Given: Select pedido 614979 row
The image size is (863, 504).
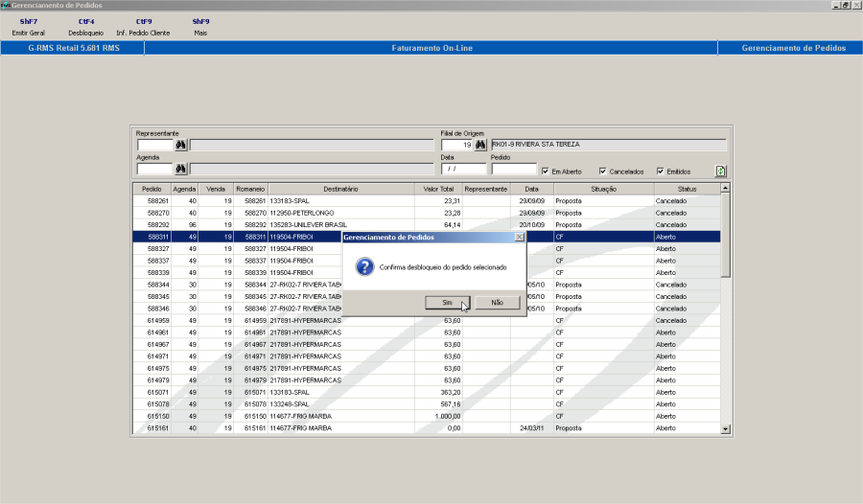Looking at the screenshot, I should [x=427, y=380].
